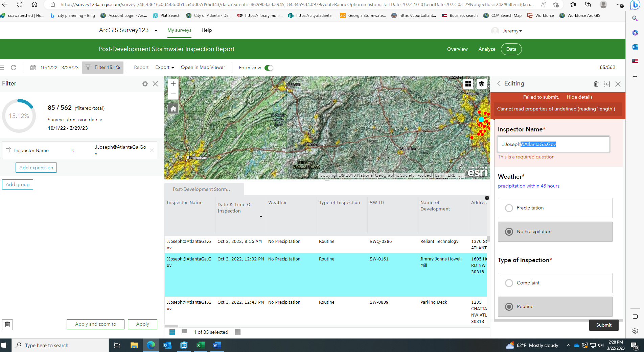Switch to the Analyze tab

[487, 49]
